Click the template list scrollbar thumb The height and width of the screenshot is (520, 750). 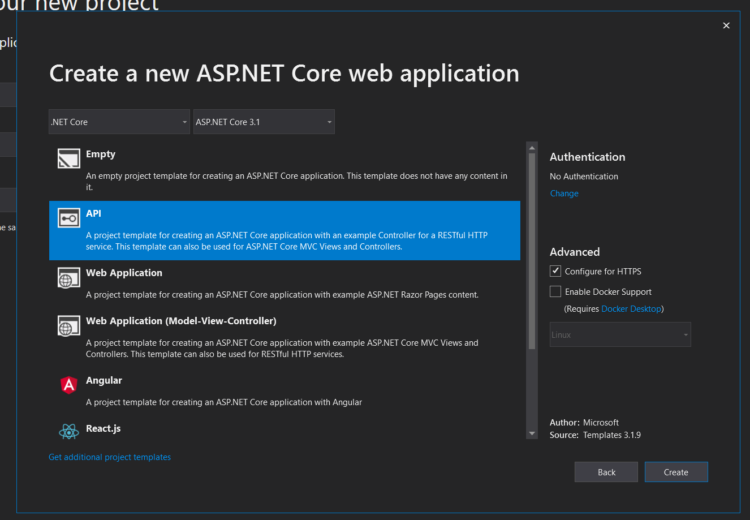click(532, 251)
